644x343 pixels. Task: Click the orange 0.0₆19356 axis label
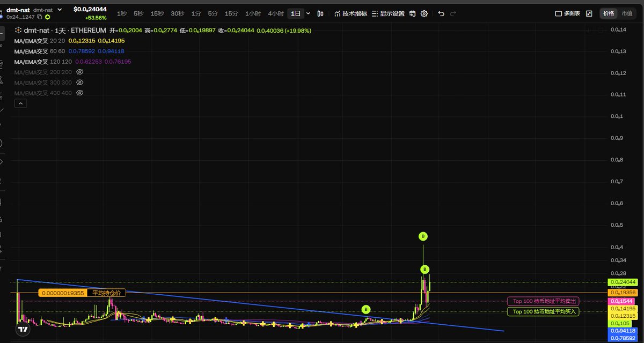click(622, 293)
